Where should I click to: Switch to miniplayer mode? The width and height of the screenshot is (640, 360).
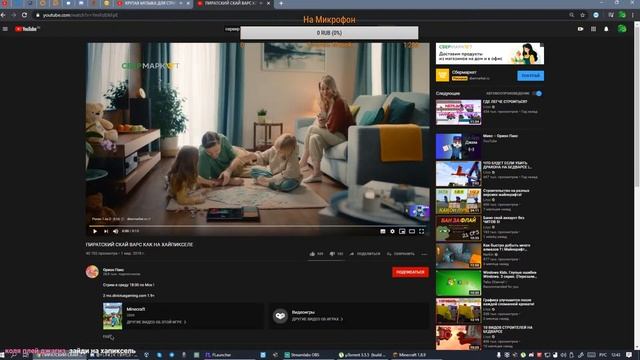[x=402, y=231]
